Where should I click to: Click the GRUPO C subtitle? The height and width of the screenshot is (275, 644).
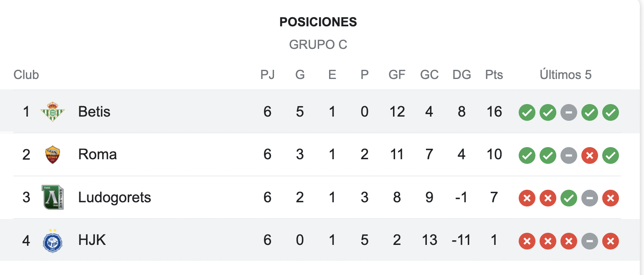tap(318, 44)
